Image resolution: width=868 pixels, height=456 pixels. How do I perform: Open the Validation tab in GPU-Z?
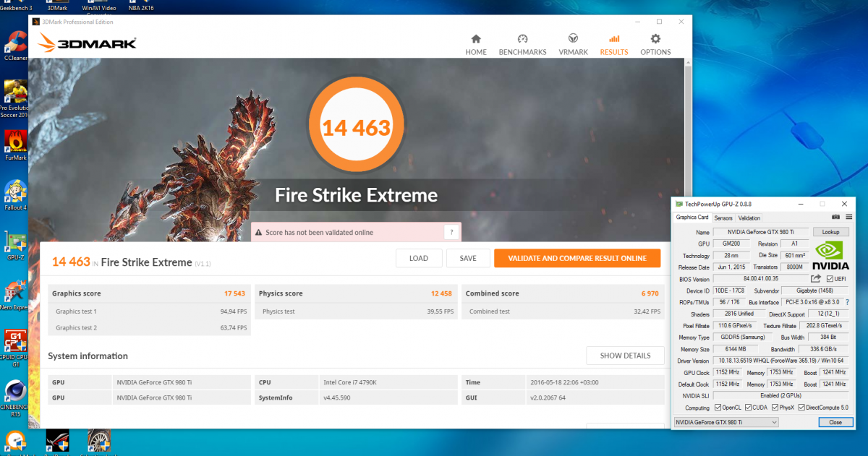click(x=749, y=218)
